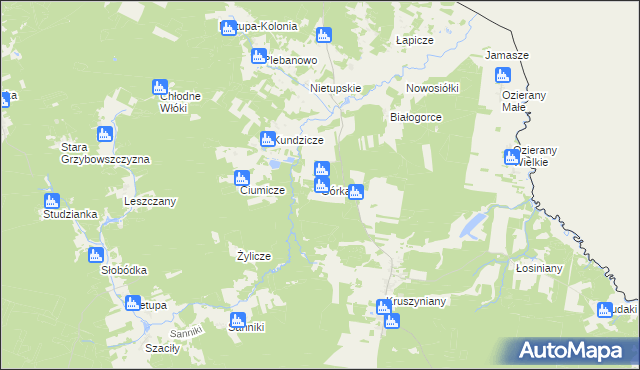Click the Chłodne Włóki label
Image resolution: width=640 pixels, height=370 pixels.
(x=180, y=102)
